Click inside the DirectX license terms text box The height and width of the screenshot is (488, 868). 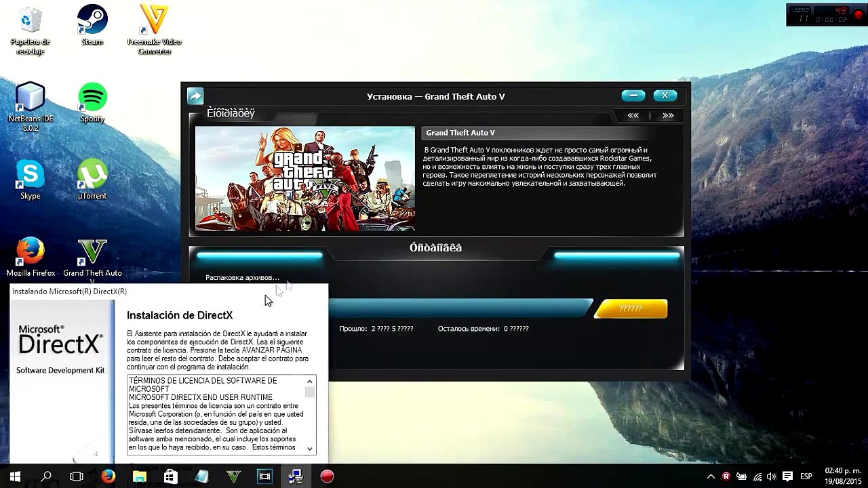tap(216, 414)
